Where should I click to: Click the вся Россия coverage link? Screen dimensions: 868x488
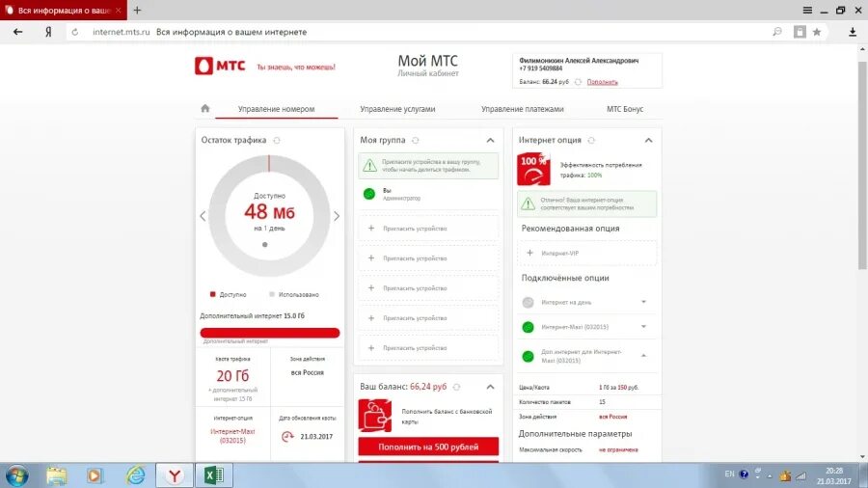coord(612,417)
